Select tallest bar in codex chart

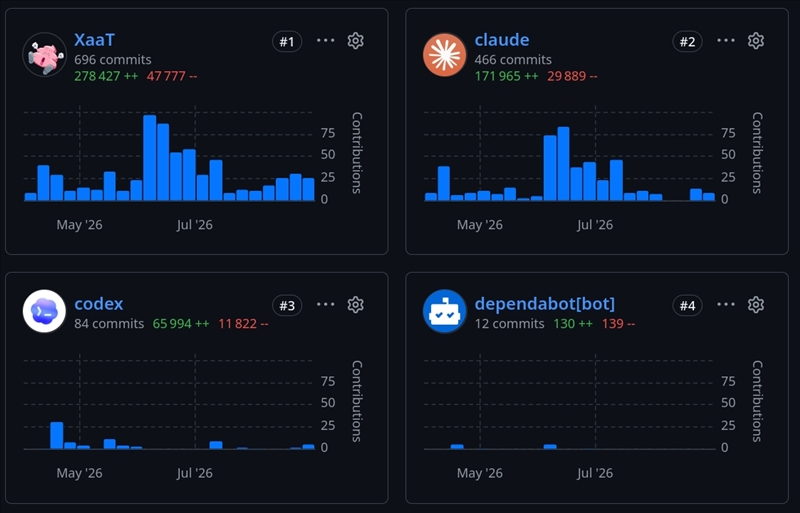[57, 435]
